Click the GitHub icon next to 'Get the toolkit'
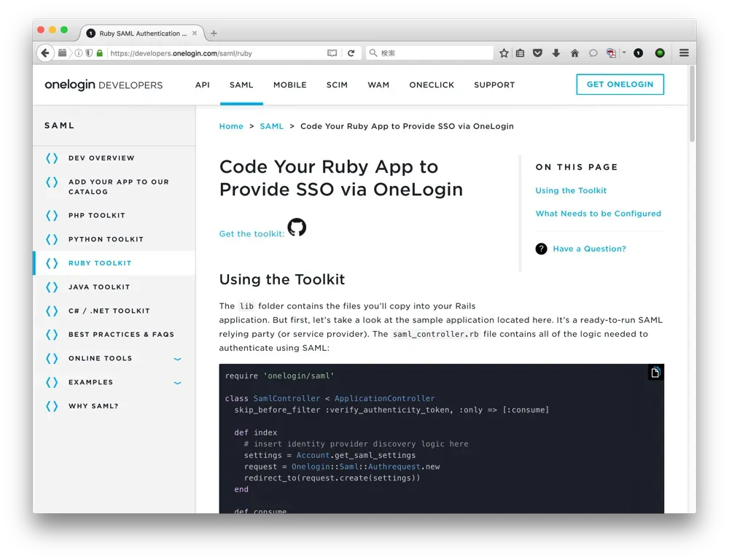Viewport: 729px width, 560px height. (297, 227)
